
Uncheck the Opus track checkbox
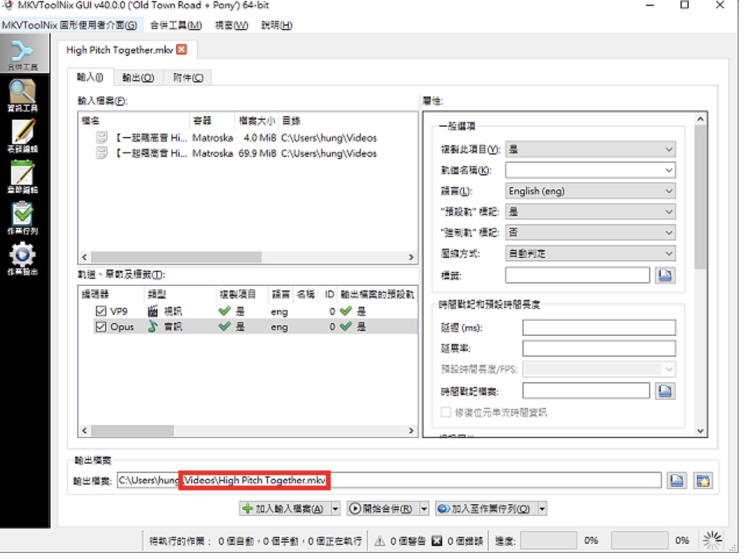[101, 326]
